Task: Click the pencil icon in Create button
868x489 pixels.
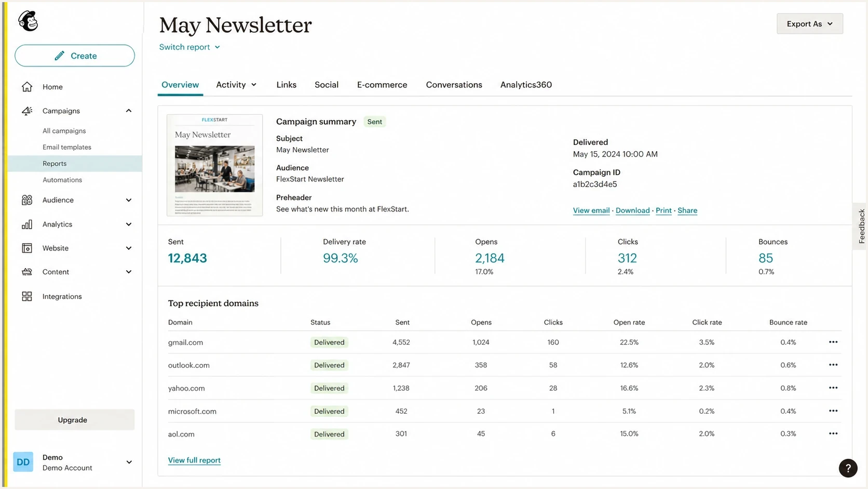Action: pyautogui.click(x=60, y=56)
